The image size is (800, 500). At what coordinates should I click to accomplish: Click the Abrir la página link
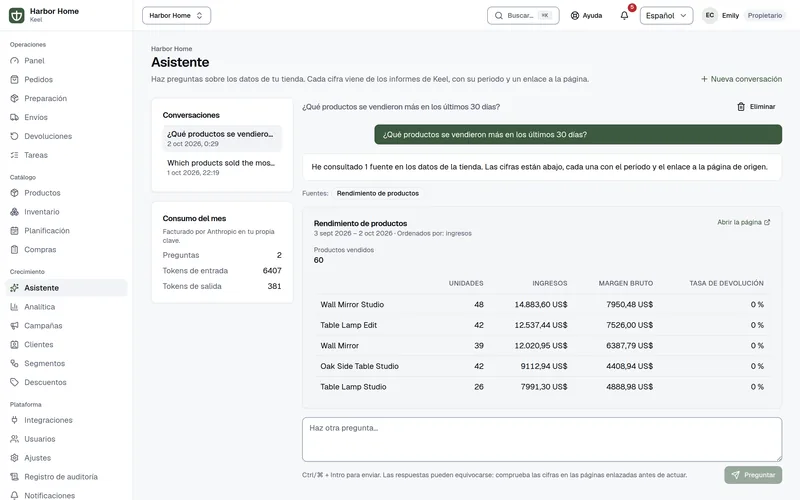[x=743, y=222]
